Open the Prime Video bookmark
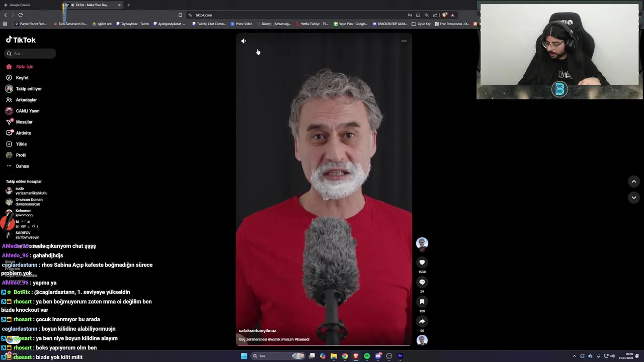This screenshot has height=362, width=644. (x=242, y=24)
